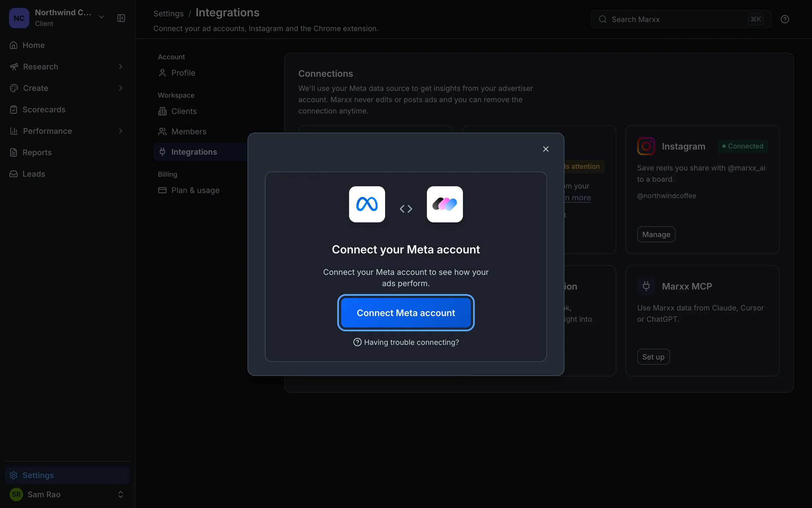The width and height of the screenshot is (812, 508).
Task: Click the magnifier icon in the search bar
Action: (x=603, y=19)
